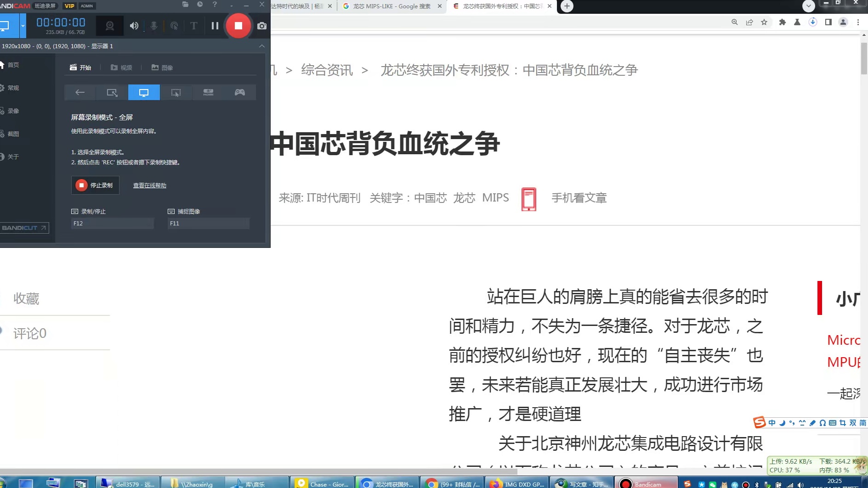The image size is (868, 488).
Task: Click the 停止录制 button
Action: click(x=95, y=185)
